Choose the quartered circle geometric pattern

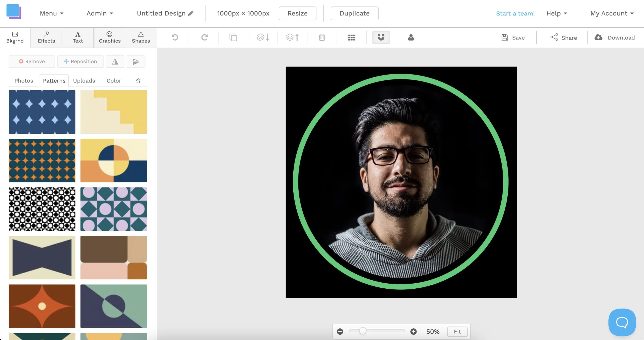click(x=114, y=160)
